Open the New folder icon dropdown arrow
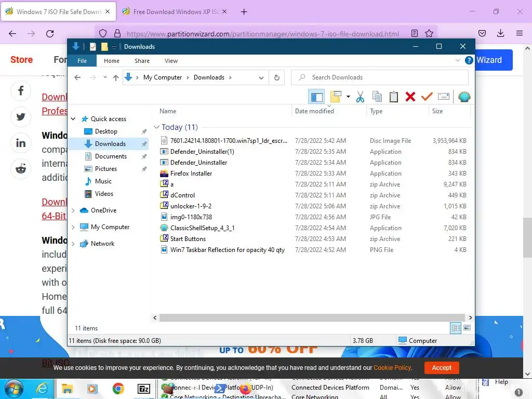Screen dimensions: 532x399 (348, 97)
